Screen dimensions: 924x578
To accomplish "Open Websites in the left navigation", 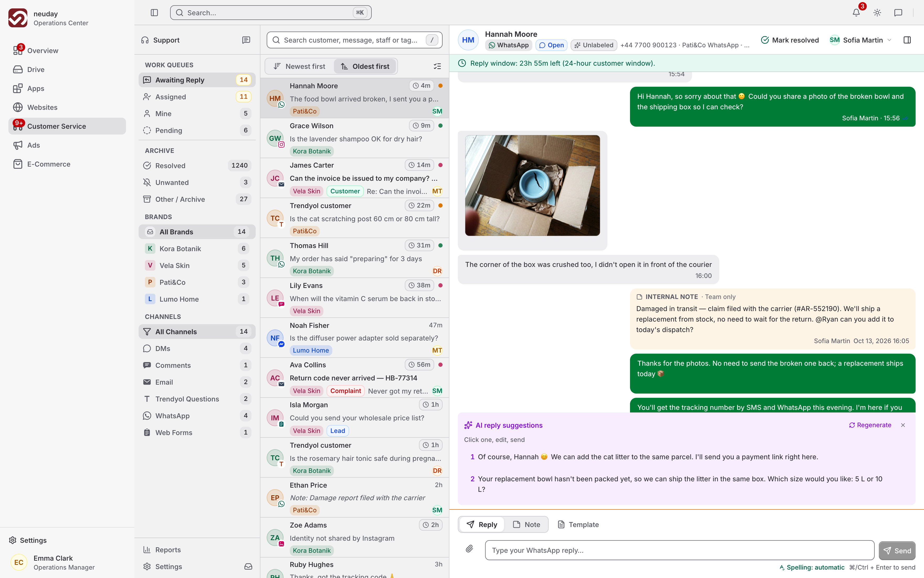I will [67, 107].
